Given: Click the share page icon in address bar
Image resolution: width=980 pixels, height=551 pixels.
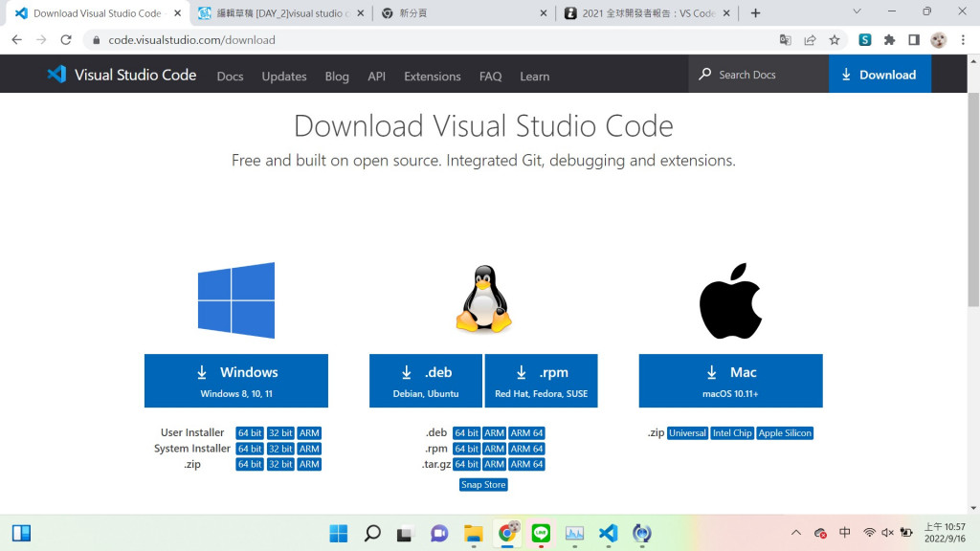Looking at the screenshot, I should coord(810,40).
